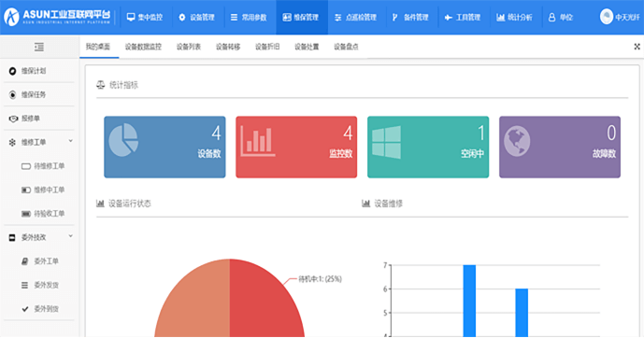This screenshot has width=644, height=338.
Task: Click the half battery icon for 维修中工单
Action: pyautogui.click(x=26, y=190)
